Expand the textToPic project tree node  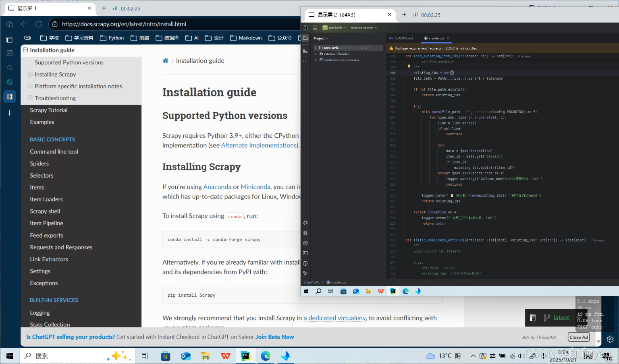click(316, 48)
